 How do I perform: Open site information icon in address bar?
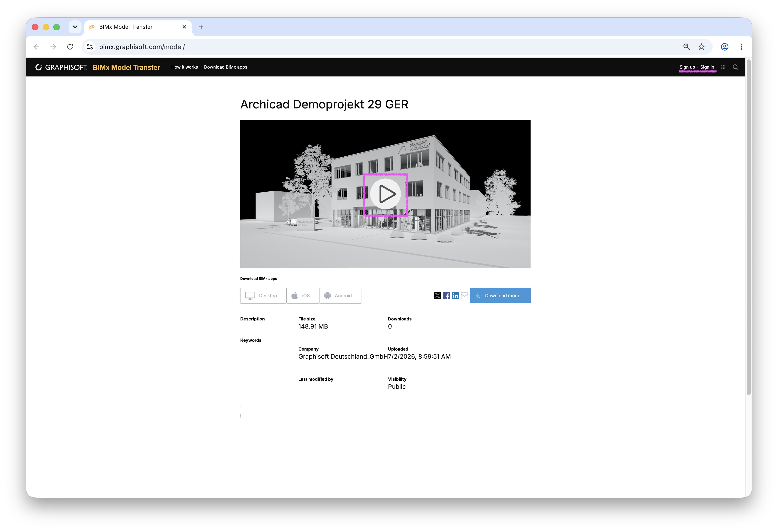point(90,47)
